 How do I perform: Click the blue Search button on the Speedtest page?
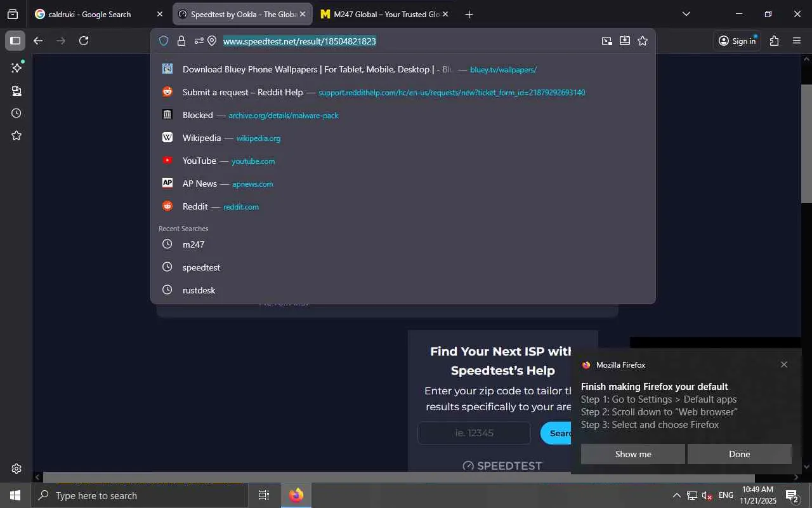pos(556,433)
